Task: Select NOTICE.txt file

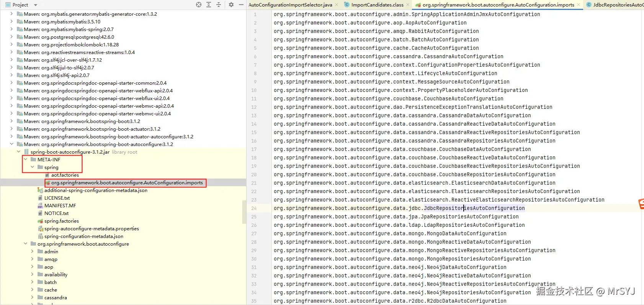Action: [x=56, y=213]
